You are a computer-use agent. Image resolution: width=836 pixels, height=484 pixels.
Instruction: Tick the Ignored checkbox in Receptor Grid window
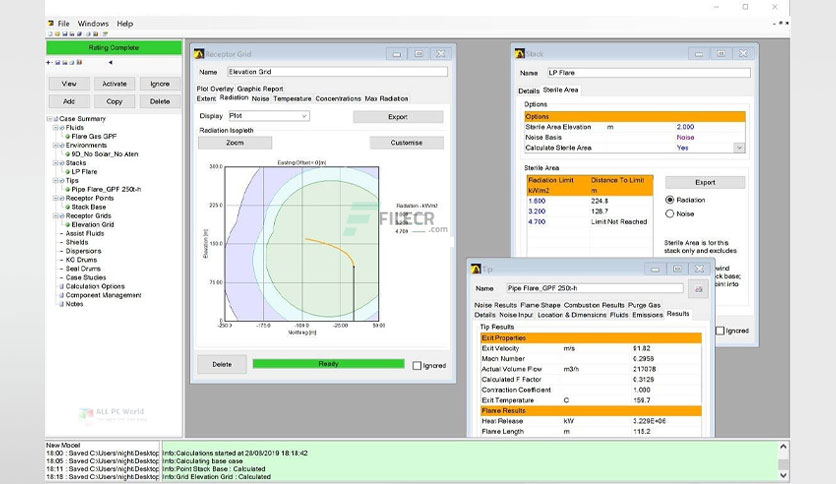pos(417,366)
